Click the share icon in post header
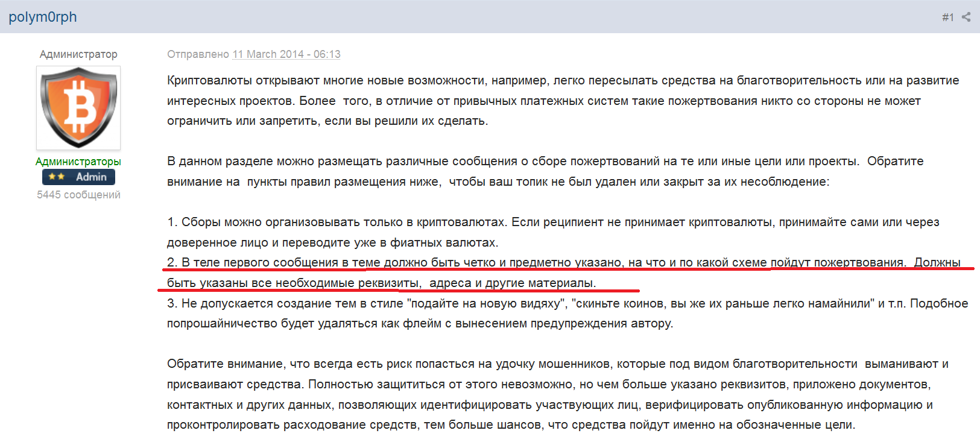Screen dimensions: 980x445 click(x=966, y=17)
